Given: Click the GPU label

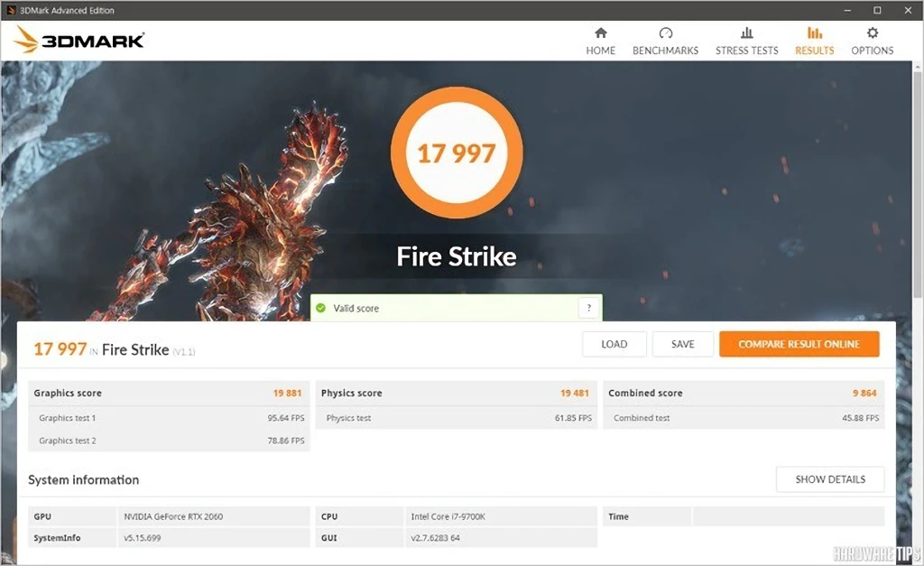Looking at the screenshot, I should [42, 516].
